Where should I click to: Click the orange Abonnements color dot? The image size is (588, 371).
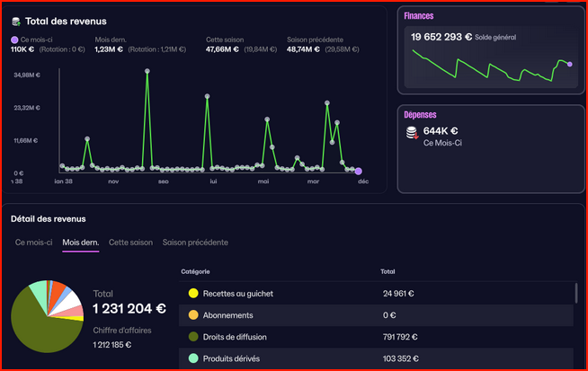(192, 315)
